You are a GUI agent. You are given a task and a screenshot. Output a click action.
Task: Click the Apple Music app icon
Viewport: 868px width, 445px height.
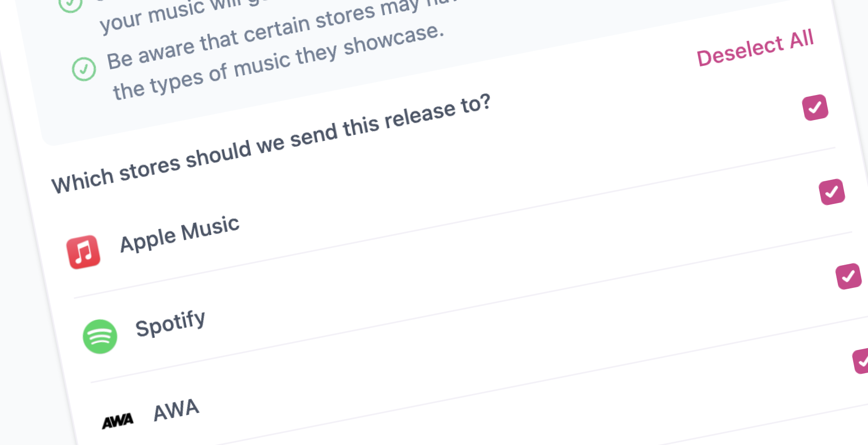coord(83,252)
